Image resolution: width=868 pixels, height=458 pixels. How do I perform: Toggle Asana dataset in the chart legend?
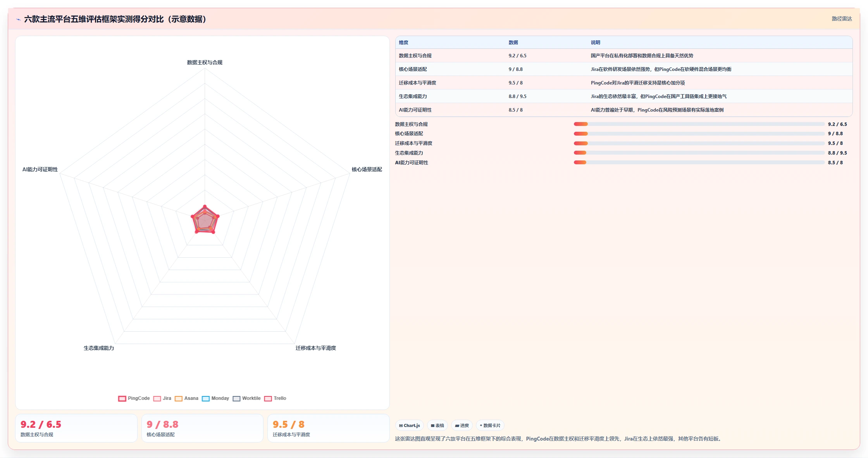pos(186,398)
